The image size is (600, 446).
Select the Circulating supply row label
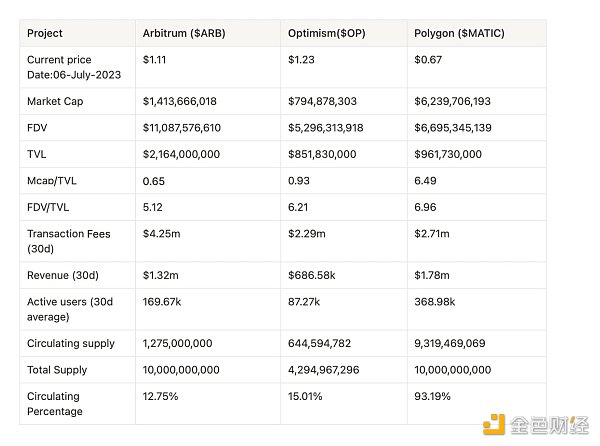tap(71, 343)
